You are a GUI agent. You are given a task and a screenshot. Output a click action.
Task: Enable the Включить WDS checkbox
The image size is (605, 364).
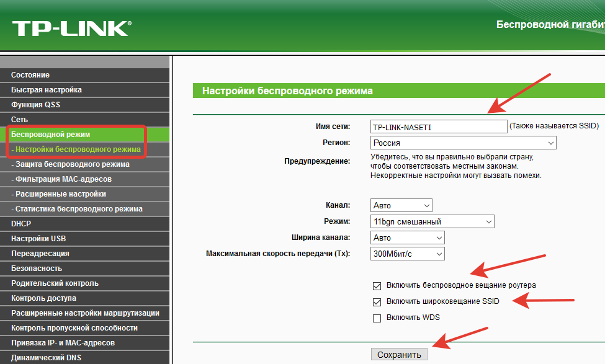pos(377,318)
